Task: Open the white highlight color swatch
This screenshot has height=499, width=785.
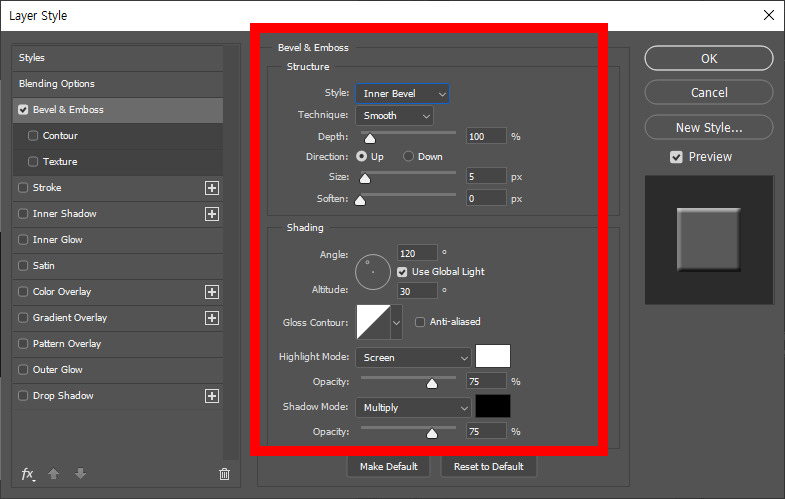Action: (493, 356)
